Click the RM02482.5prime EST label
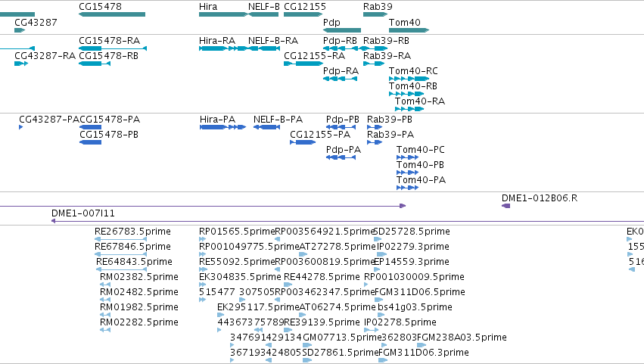The height and width of the screenshot is (364, 644). 139,293
